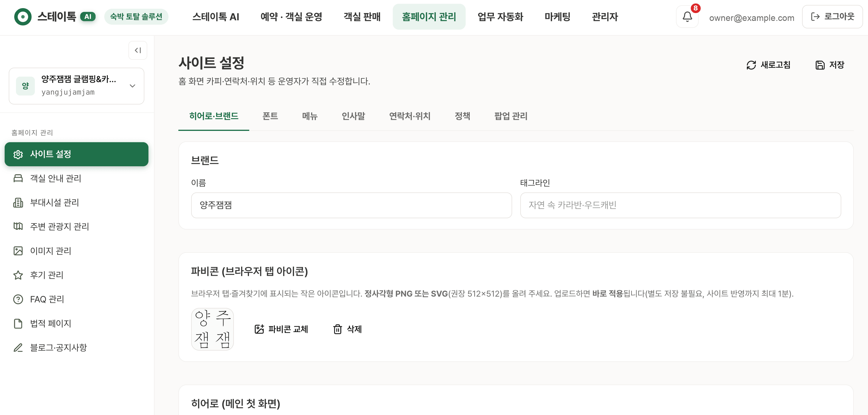Collapse the sidebar with the arrow icon
The height and width of the screenshot is (415, 868).
click(x=138, y=50)
